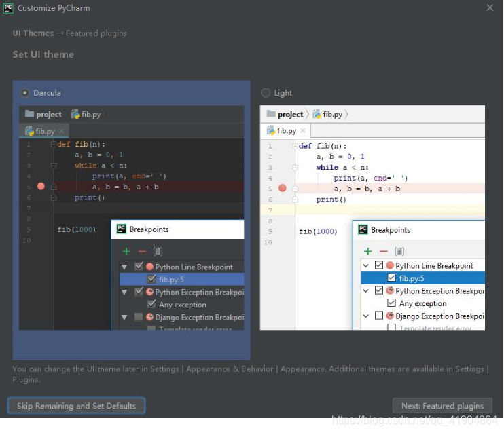504x433 pixels.
Task: Click Python Exception Breakpoint icon in Light tree
Action: coord(390,290)
